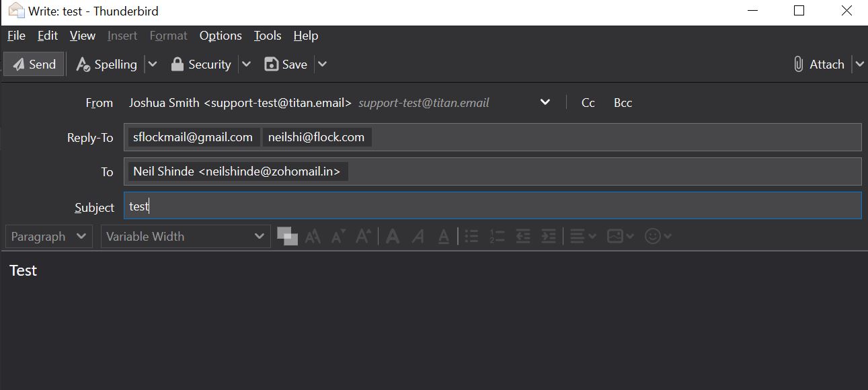Expand the From identity dropdown arrow
Image resolution: width=868 pixels, height=390 pixels.
coord(545,103)
